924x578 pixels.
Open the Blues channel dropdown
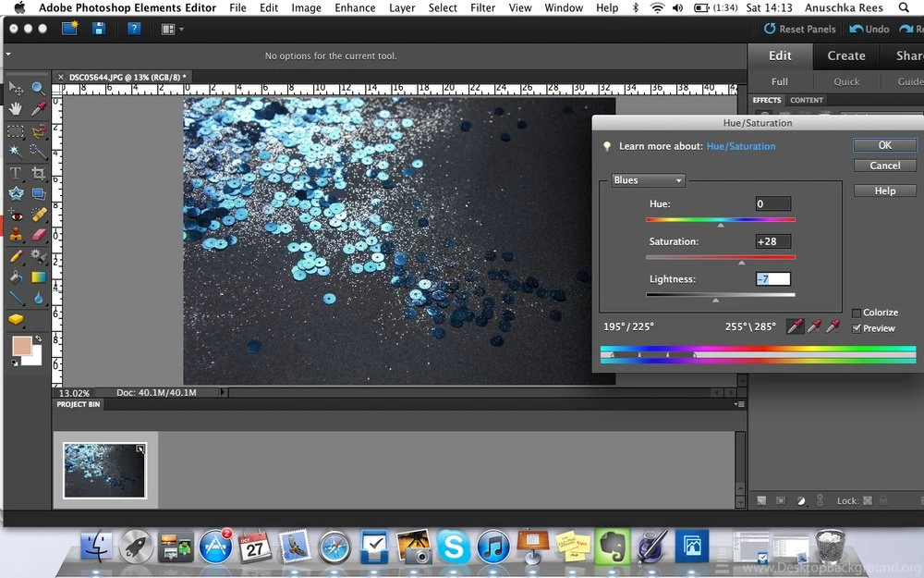click(x=647, y=180)
